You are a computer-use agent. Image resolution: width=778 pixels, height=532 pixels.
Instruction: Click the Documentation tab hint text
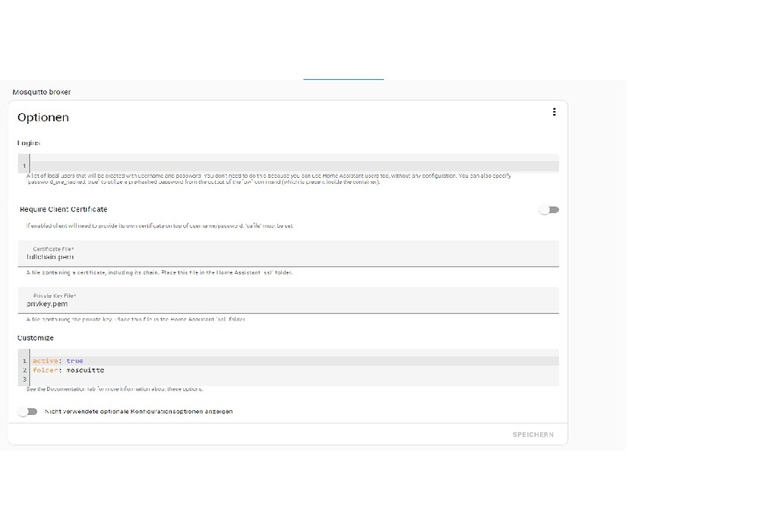pos(115,389)
